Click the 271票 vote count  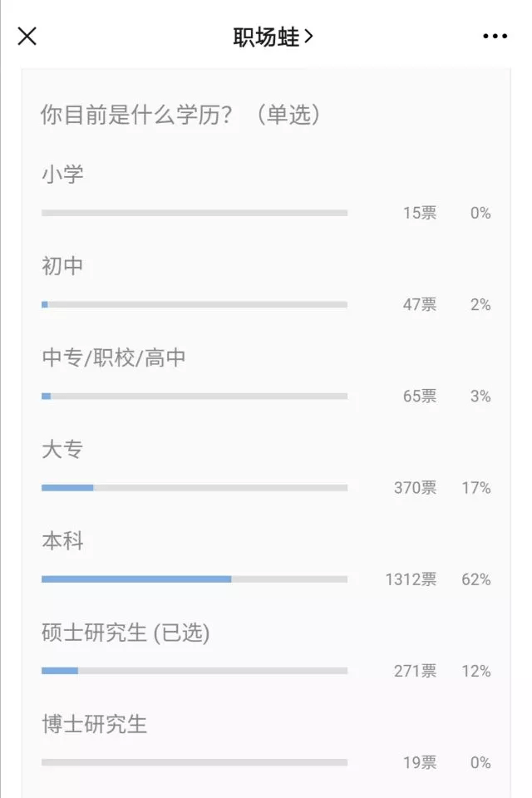coord(415,671)
